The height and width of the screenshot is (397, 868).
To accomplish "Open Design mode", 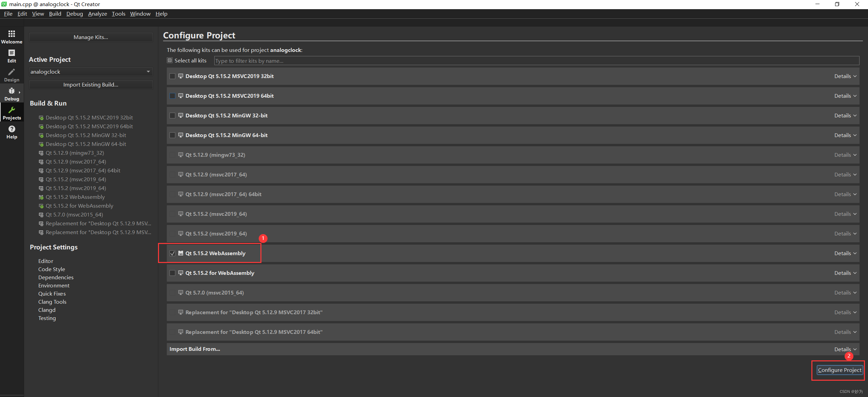I will point(12,75).
